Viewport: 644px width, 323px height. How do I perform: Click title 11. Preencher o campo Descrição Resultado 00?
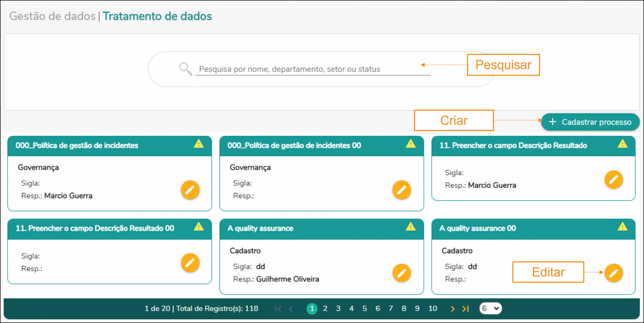click(x=95, y=228)
